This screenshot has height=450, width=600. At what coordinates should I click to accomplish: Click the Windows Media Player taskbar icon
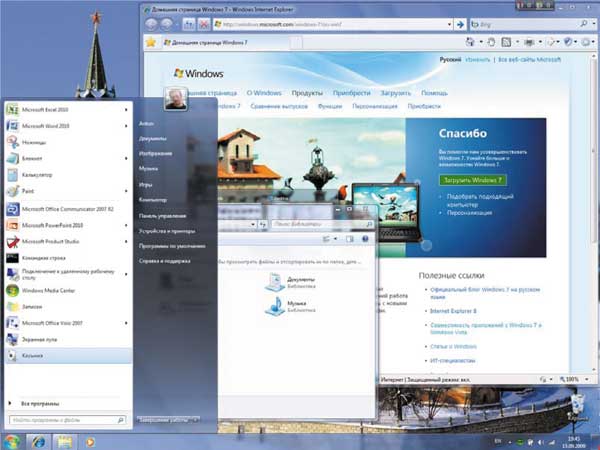pos(90,442)
